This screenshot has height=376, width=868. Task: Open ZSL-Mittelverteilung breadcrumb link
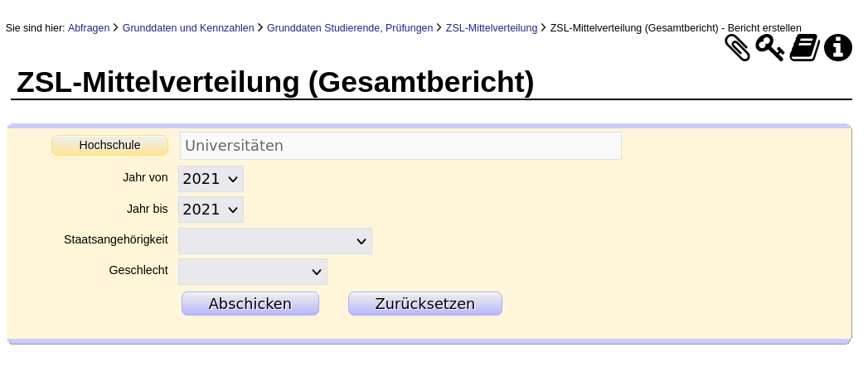pyautogui.click(x=492, y=28)
